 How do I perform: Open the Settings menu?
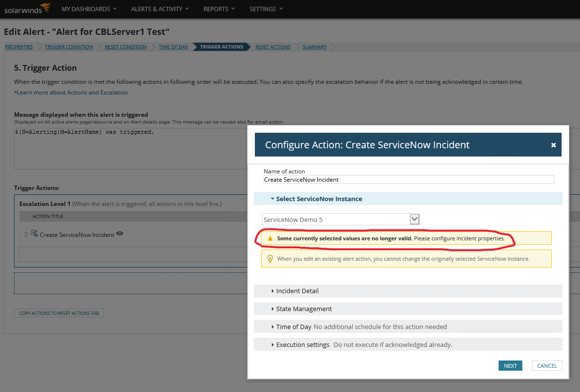pos(266,9)
